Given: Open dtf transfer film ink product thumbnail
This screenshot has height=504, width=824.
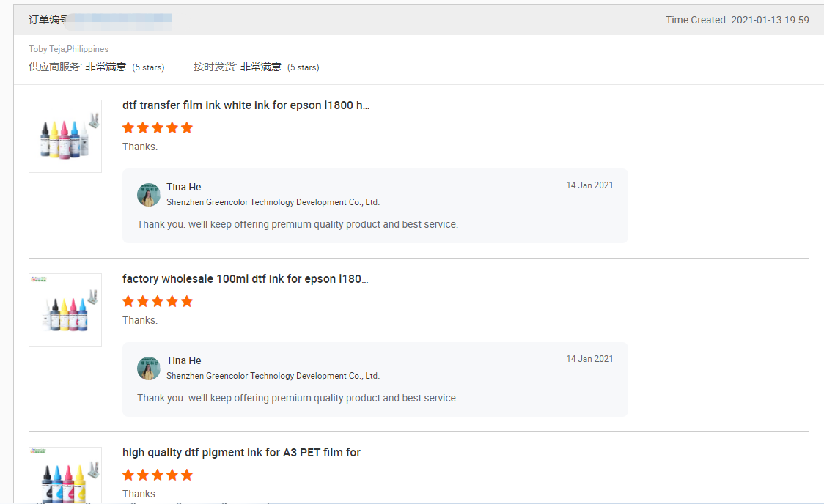Looking at the screenshot, I should point(65,136).
